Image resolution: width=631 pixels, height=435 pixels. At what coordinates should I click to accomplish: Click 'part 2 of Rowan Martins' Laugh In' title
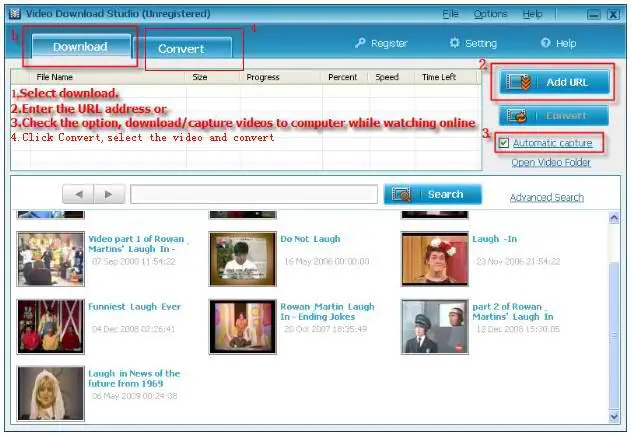click(x=513, y=312)
